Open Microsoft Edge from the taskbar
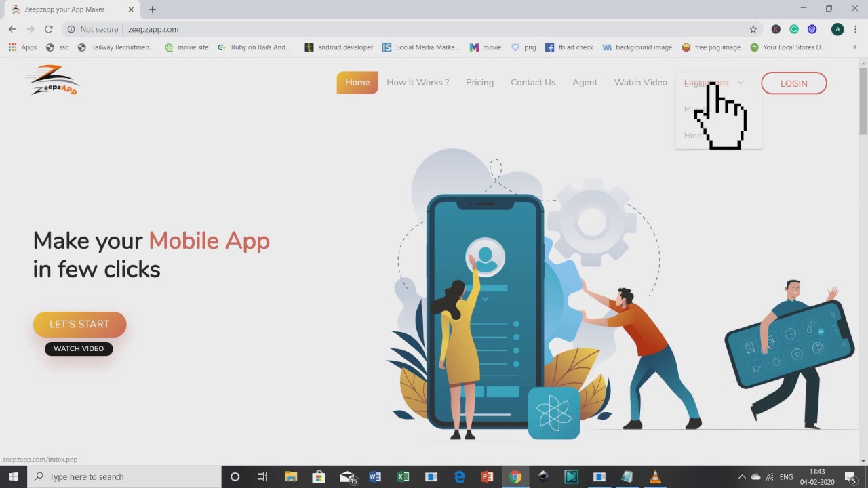This screenshot has width=868, height=488. click(459, 476)
